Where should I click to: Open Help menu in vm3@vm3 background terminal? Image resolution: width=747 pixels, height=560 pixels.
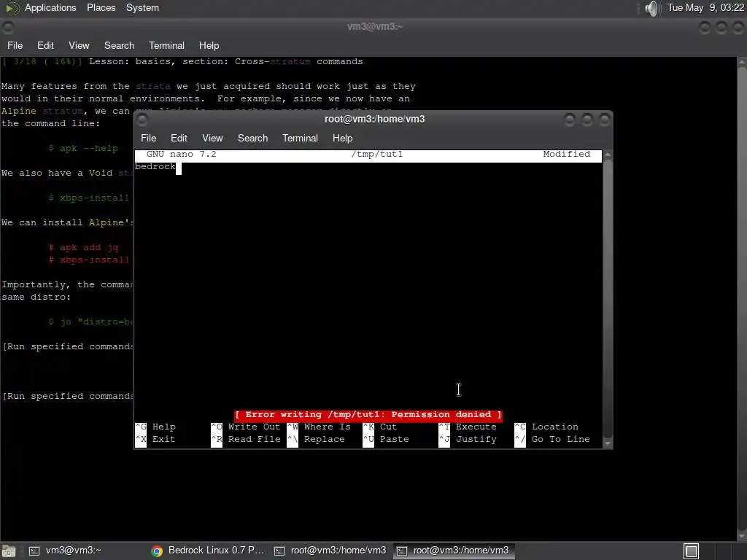pos(209,46)
